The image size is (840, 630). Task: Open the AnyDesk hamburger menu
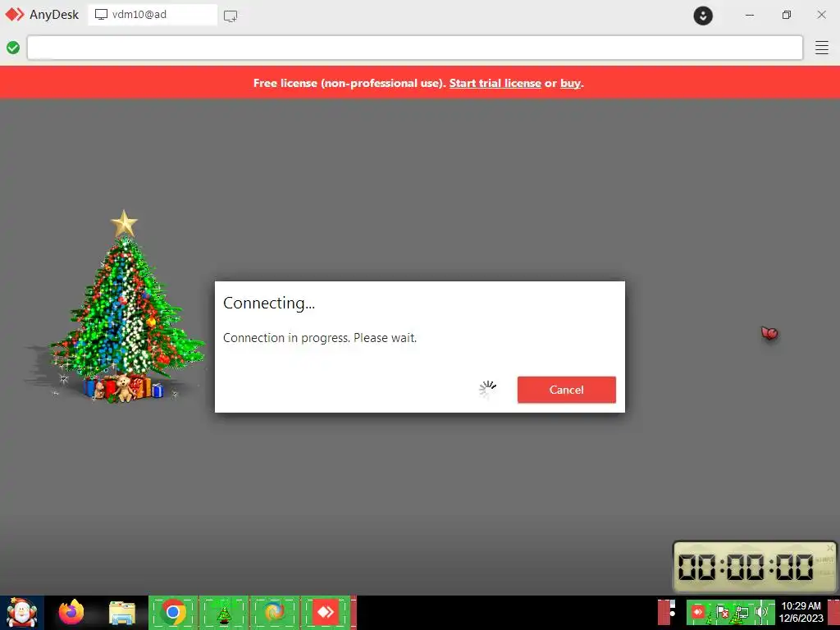(821, 48)
